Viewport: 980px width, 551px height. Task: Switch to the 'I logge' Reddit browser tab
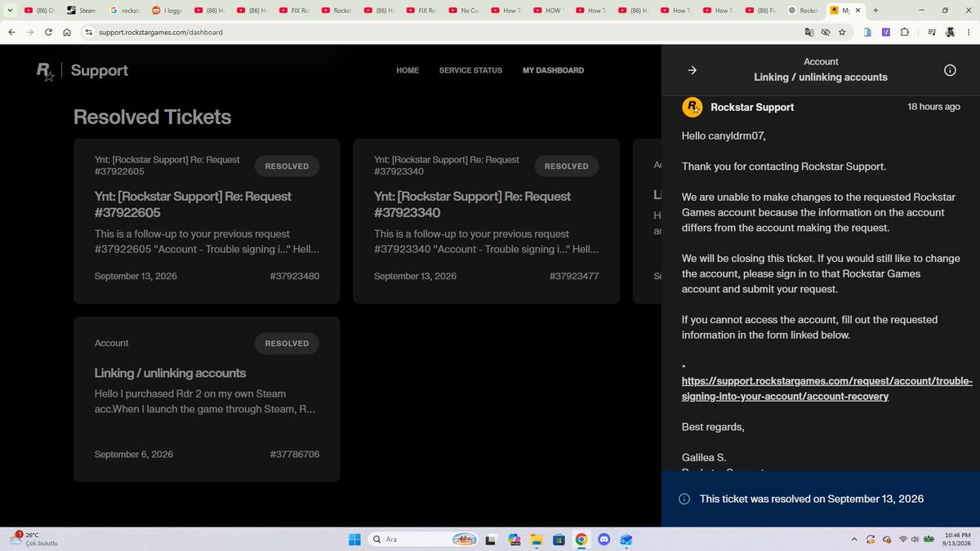(x=168, y=11)
